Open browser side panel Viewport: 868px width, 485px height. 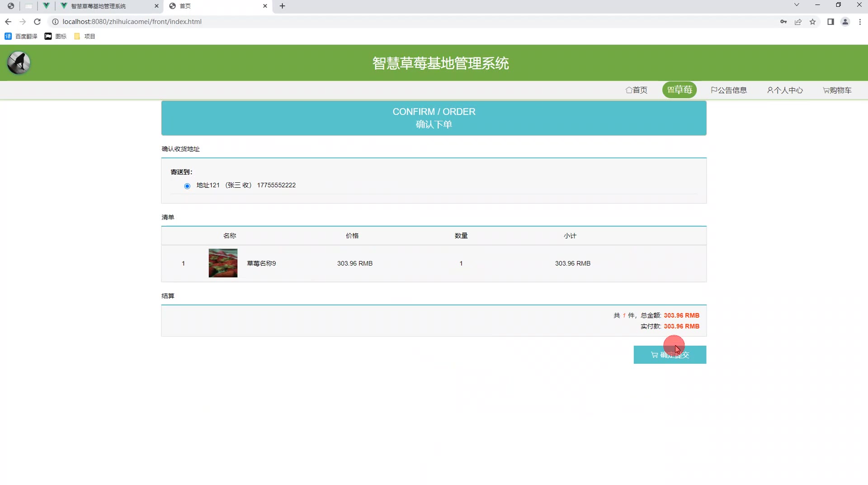[x=830, y=22]
